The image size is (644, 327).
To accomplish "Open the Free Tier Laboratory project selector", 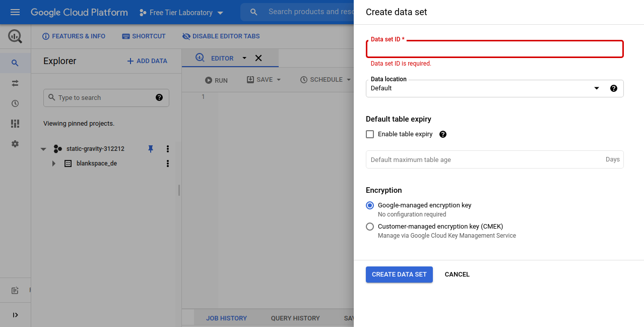I will pos(181,13).
